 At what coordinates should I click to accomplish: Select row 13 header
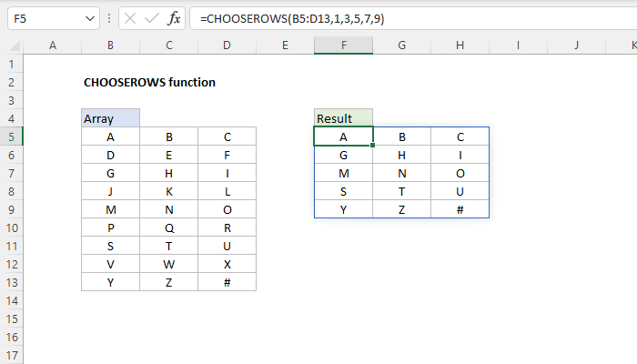point(11,282)
